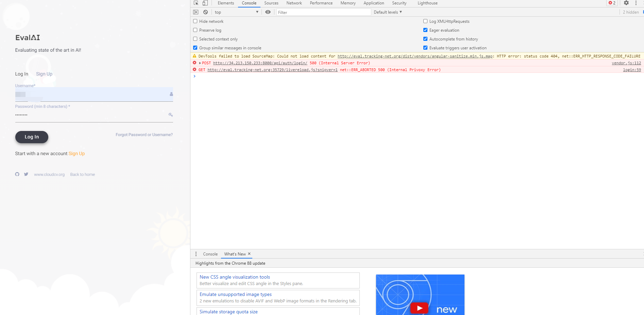
Task: Click the user icon in the Username field
Action: tap(171, 94)
